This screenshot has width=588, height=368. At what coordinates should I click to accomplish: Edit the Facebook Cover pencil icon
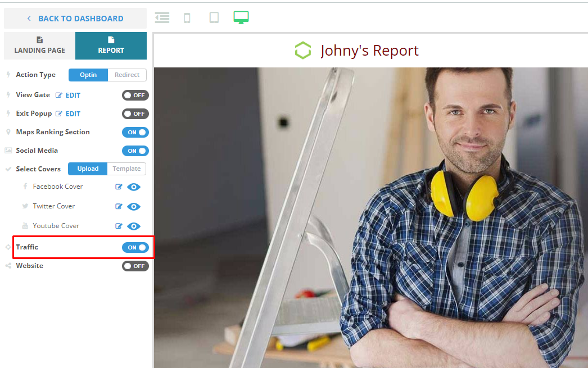click(119, 187)
